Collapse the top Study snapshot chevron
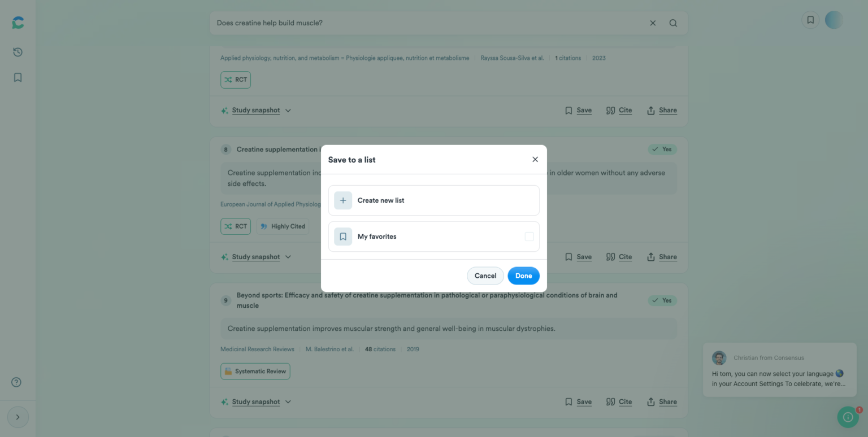Image resolution: width=868 pixels, height=437 pixels. tap(289, 110)
